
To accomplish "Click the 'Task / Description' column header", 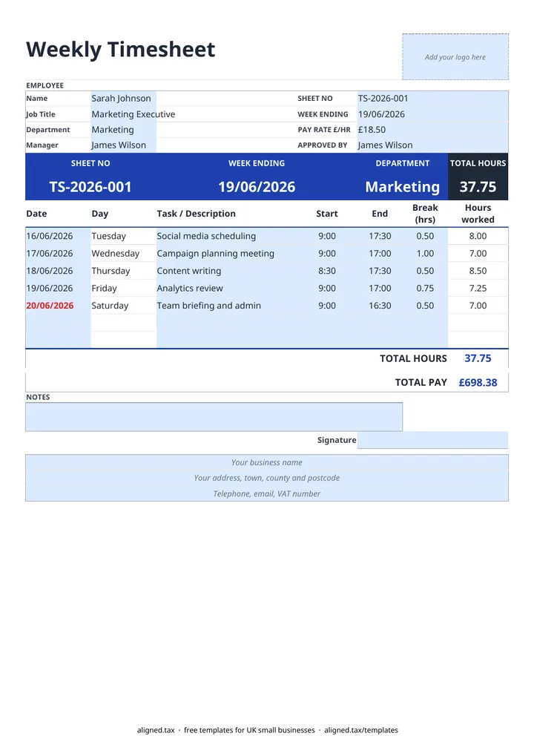I will pos(196,214).
